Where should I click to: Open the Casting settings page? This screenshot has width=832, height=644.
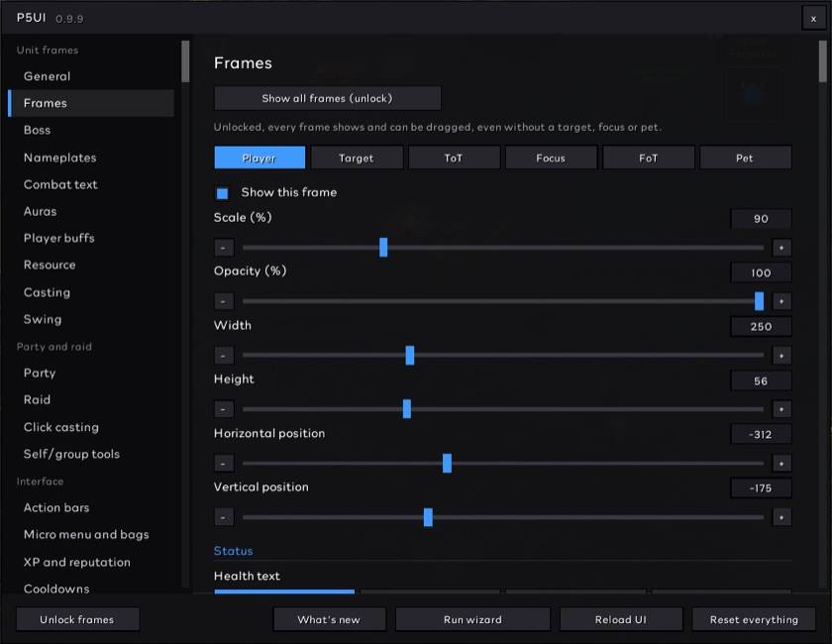91,292
